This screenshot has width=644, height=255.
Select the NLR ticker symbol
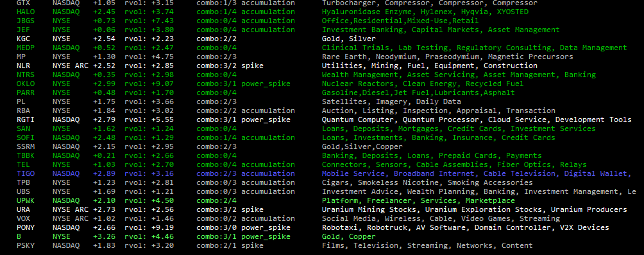(x=23, y=66)
